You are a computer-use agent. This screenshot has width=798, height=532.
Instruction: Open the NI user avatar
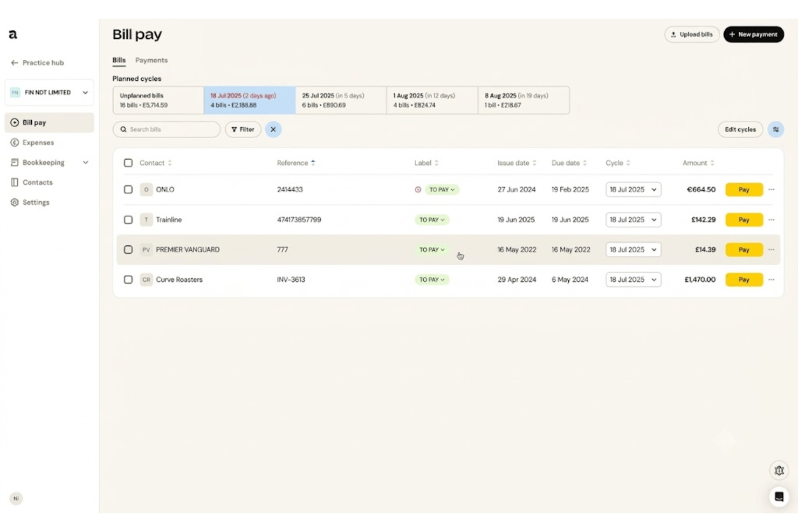click(x=16, y=499)
